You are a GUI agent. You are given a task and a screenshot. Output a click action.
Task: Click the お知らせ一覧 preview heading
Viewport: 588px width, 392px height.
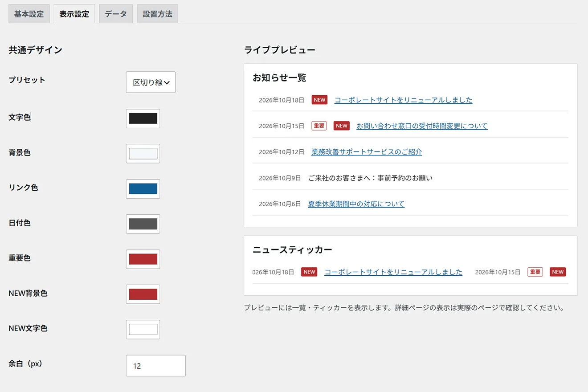(x=279, y=78)
